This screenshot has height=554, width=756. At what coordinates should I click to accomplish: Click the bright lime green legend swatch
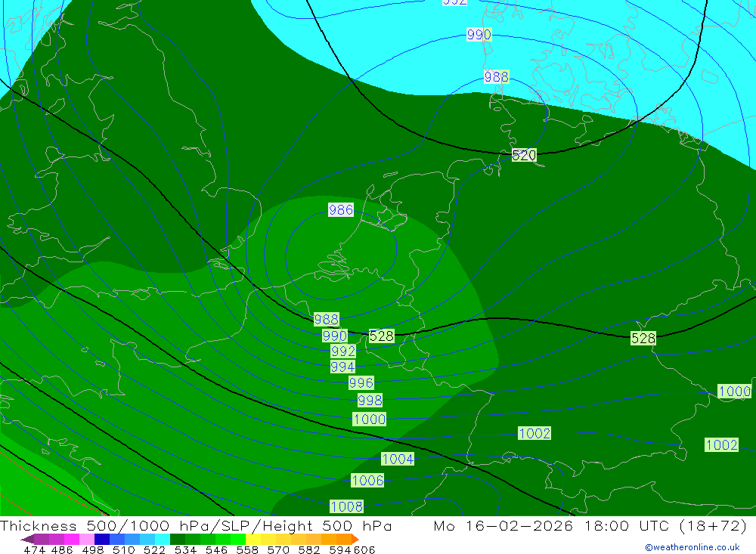(x=238, y=539)
